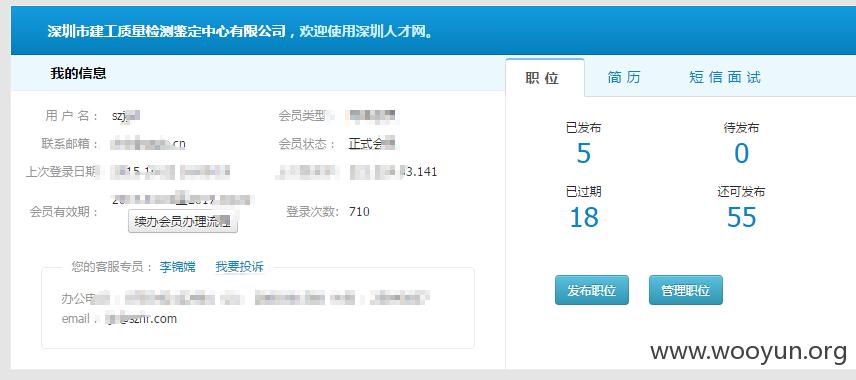Open the 简历 tab

(624, 78)
